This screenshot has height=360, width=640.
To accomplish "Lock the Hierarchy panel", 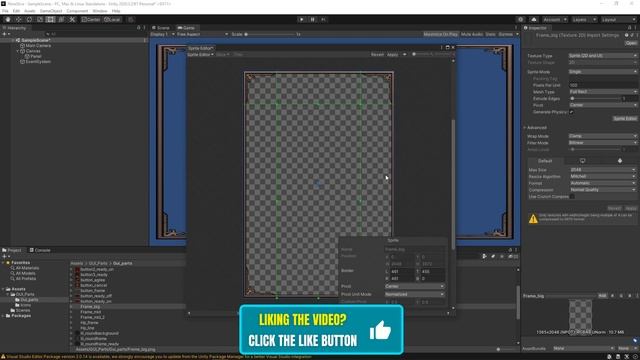I will coord(138,28).
